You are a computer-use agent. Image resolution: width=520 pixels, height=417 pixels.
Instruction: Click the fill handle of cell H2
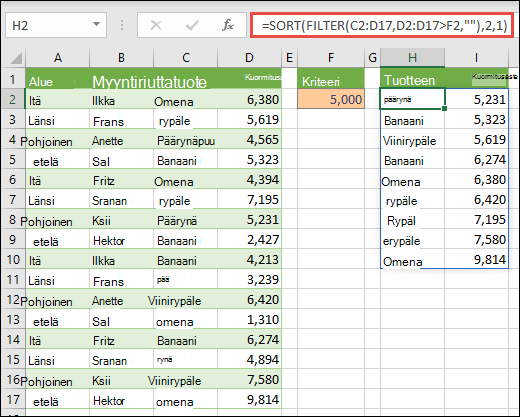tap(444, 108)
